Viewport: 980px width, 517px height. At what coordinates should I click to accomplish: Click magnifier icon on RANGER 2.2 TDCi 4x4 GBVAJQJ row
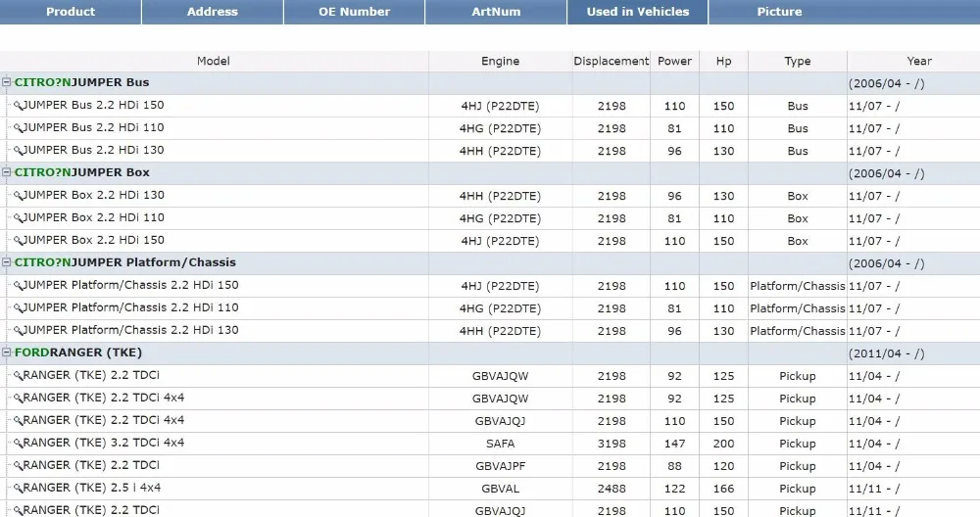click(x=18, y=420)
